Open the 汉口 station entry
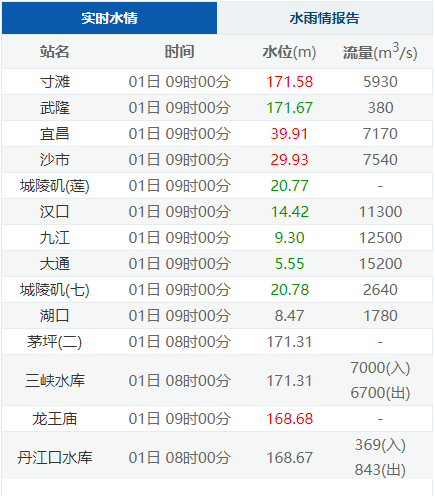435x496 pixels. click(55, 212)
